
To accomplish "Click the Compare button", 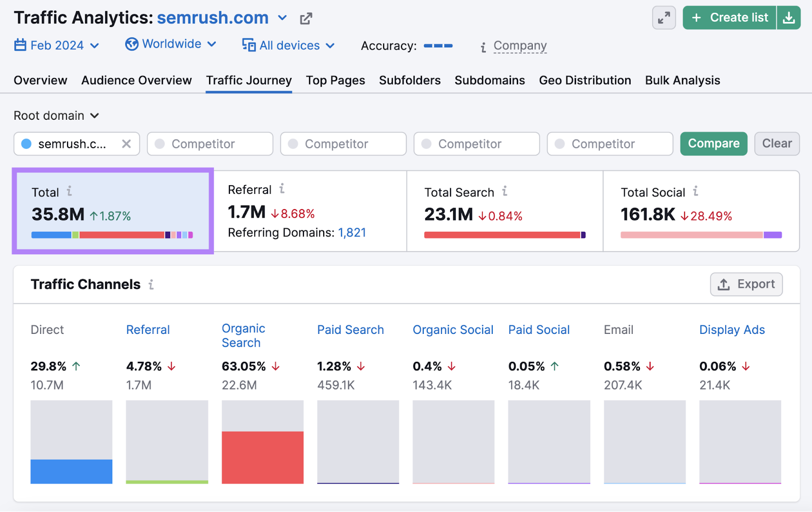I will click(x=713, y=144).
